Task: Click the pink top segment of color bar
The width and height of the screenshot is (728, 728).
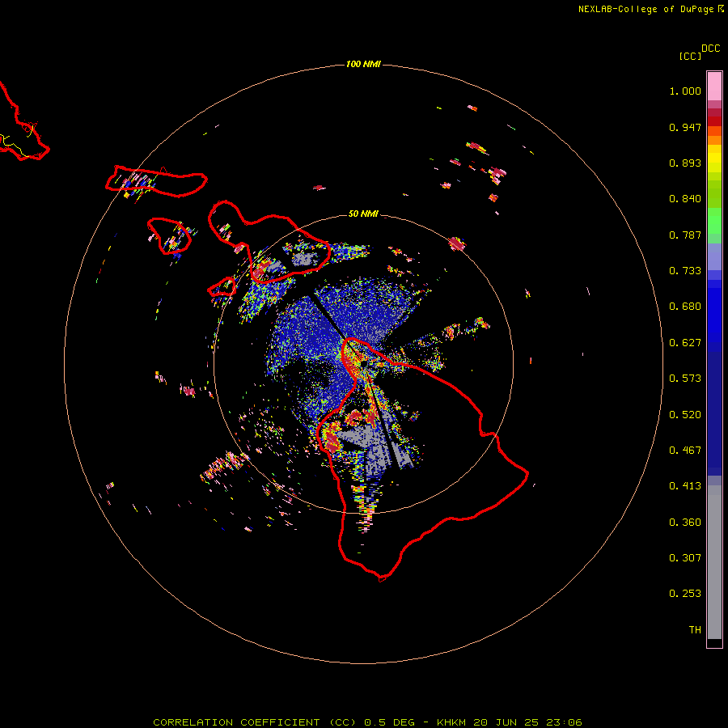Action: click(714, 87)
